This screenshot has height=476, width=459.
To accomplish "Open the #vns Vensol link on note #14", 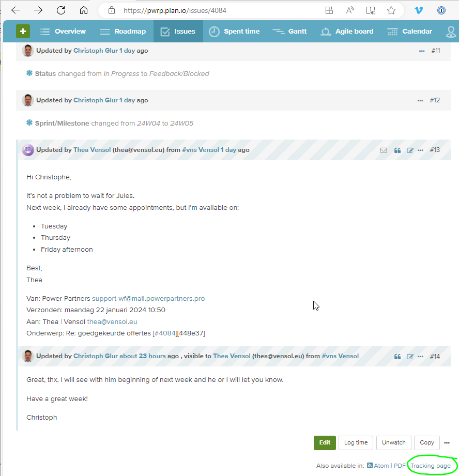I will pos(340,356).
